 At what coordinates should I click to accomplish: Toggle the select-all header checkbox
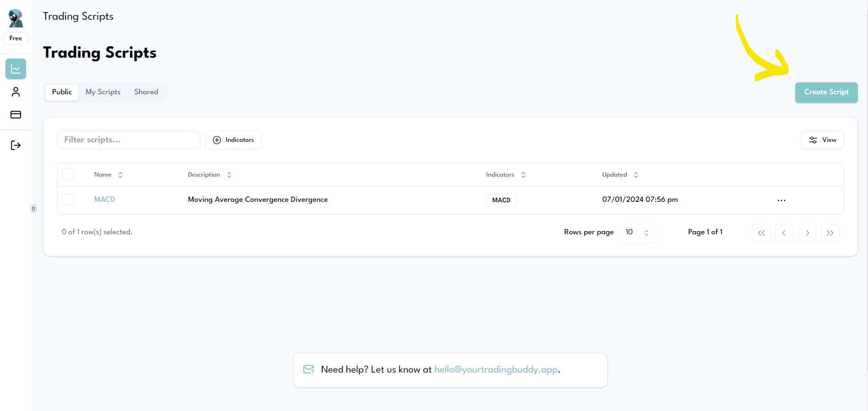pos(68,174)
